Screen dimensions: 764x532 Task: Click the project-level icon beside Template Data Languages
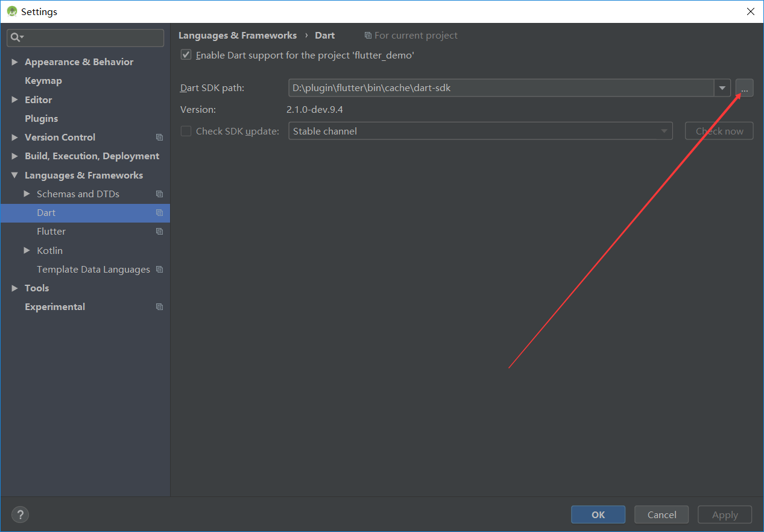tap(159, 270)
